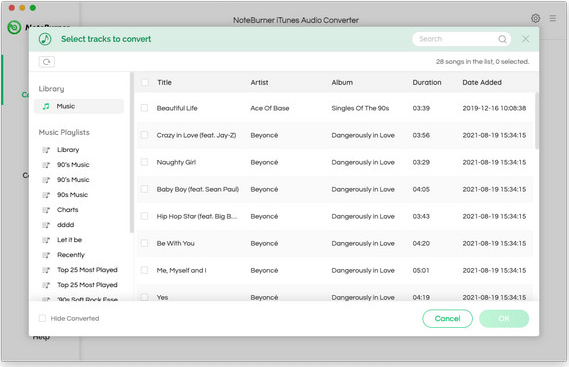
Task: Open the Recently playlist
Action: click(x=71, y=255)
